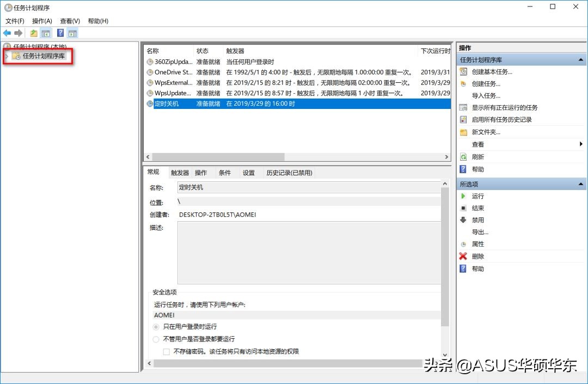Click right arrow of task list horizontal scrollbar

(x=446, y=157)
